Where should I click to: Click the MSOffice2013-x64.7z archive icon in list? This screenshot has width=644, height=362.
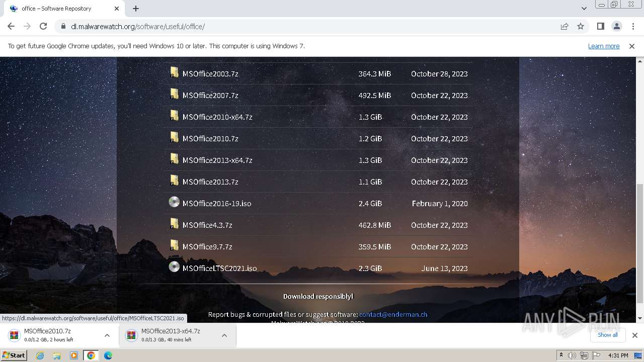(x=174, y=159)
